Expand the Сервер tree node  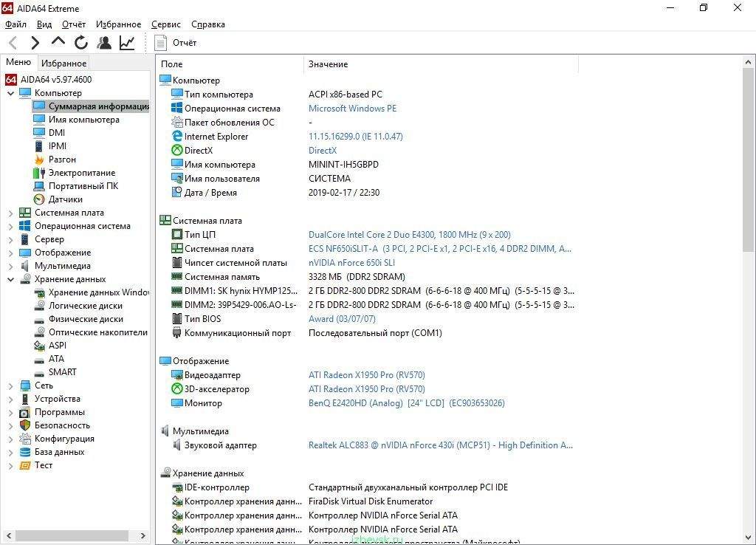coord(10,239)
